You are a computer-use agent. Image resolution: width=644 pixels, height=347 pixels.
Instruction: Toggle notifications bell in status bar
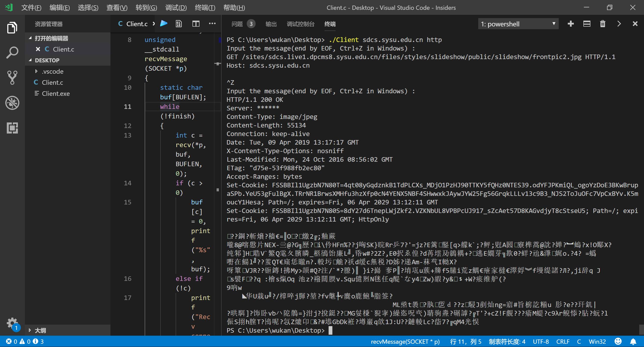tap(633, 341)
